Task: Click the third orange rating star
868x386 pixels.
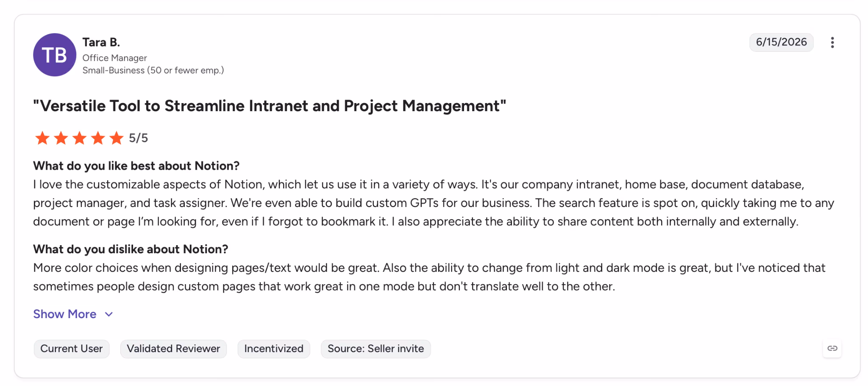Action: click(x=80, y=138)
